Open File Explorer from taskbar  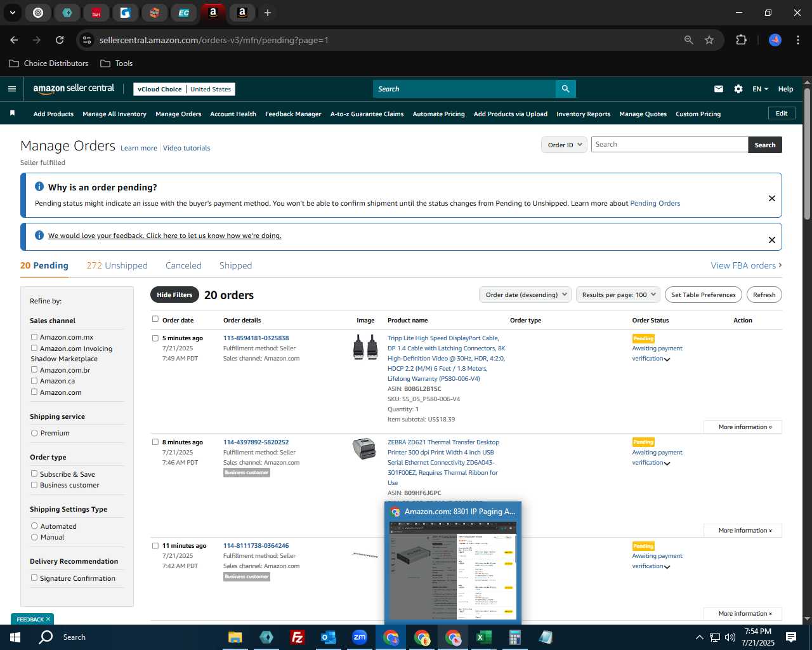pos(235,637)
